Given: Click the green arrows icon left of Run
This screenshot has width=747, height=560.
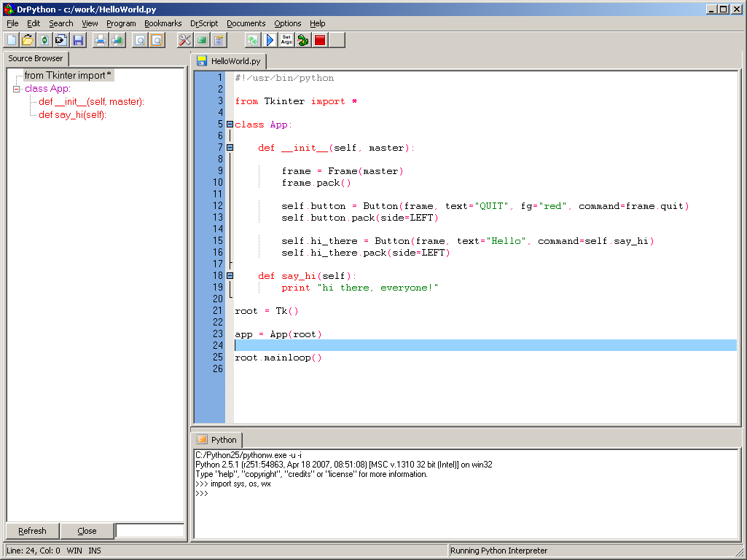Looking at the screenshot, I should [252, 40].
